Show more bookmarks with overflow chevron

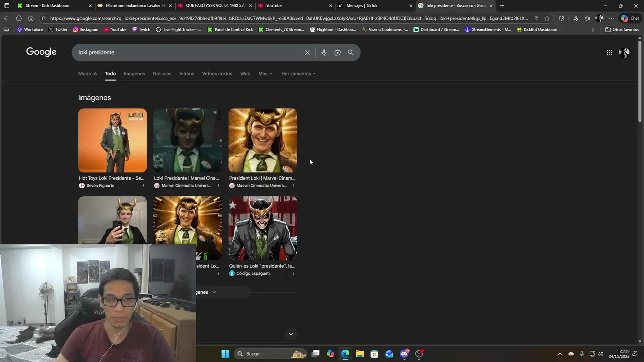tap(593, 30)
